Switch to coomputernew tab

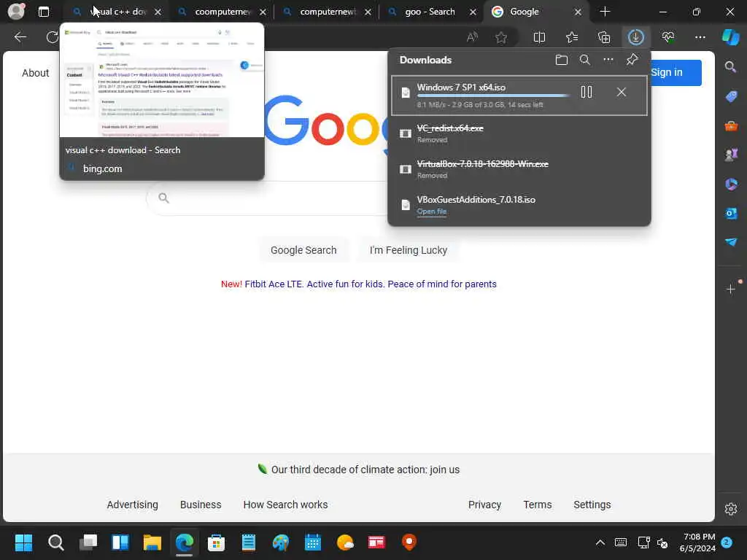click(x=222, y=12)
